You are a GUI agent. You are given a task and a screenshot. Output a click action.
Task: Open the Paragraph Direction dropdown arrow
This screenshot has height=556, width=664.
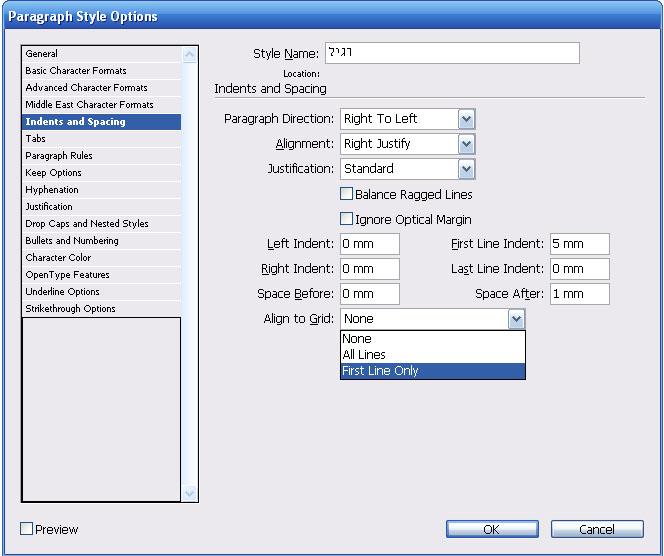(x=467, y=119)
